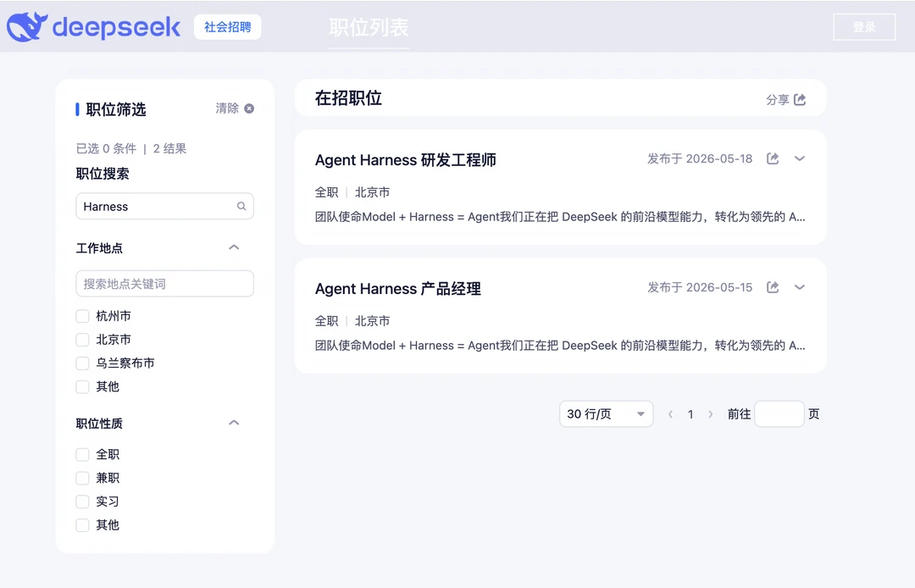Click the 社会招聘 badge
The image size is (915, 588).
click(x=228, y=27)
